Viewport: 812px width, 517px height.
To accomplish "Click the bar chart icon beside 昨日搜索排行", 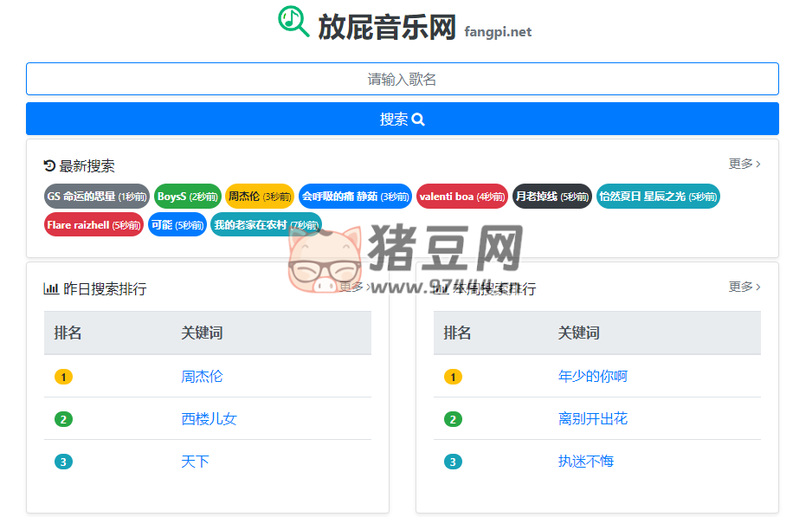I will [52, 287].
